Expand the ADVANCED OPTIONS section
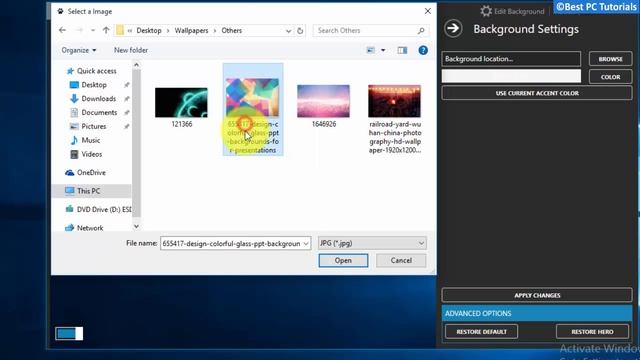 537,313
